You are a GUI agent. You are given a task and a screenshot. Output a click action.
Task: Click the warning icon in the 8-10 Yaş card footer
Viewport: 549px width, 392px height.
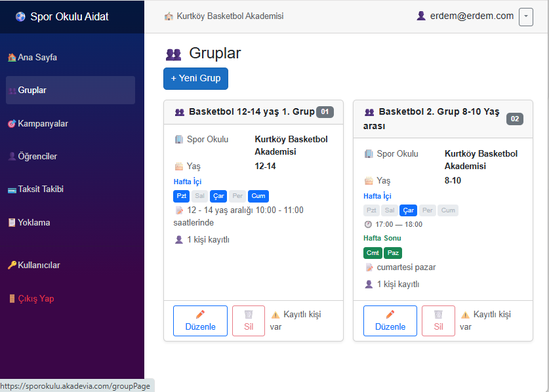[465, 315]
